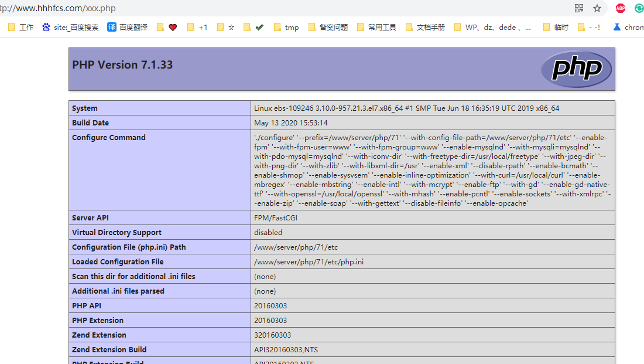Click the QR code icon in address bar
This screenshot has width=644, height=364.
click(579, 8)
